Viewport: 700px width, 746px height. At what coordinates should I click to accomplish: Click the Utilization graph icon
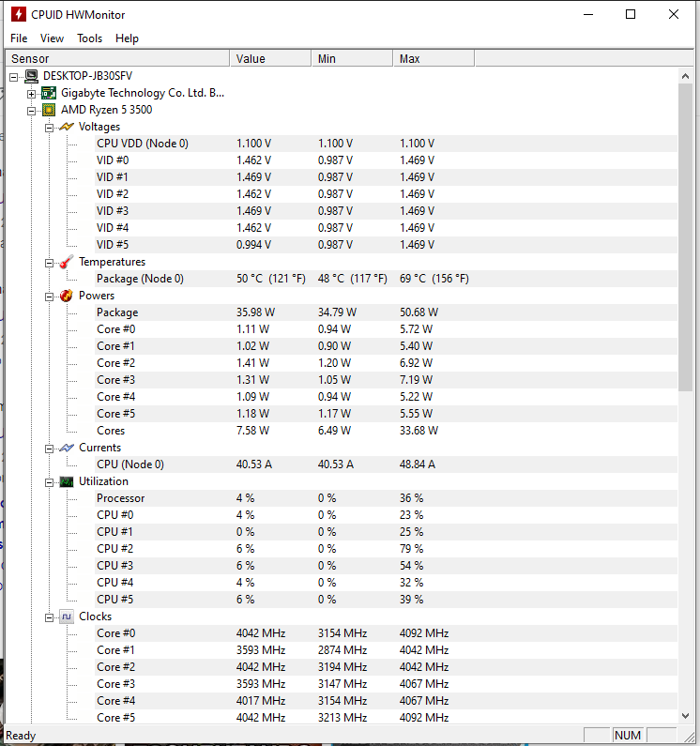click(67, 481)
